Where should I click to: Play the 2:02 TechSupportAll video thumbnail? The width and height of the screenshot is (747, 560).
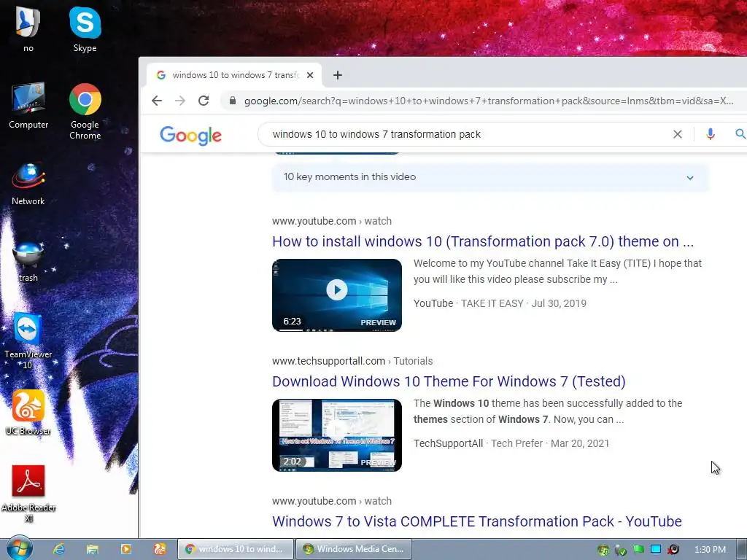(337, 435)
